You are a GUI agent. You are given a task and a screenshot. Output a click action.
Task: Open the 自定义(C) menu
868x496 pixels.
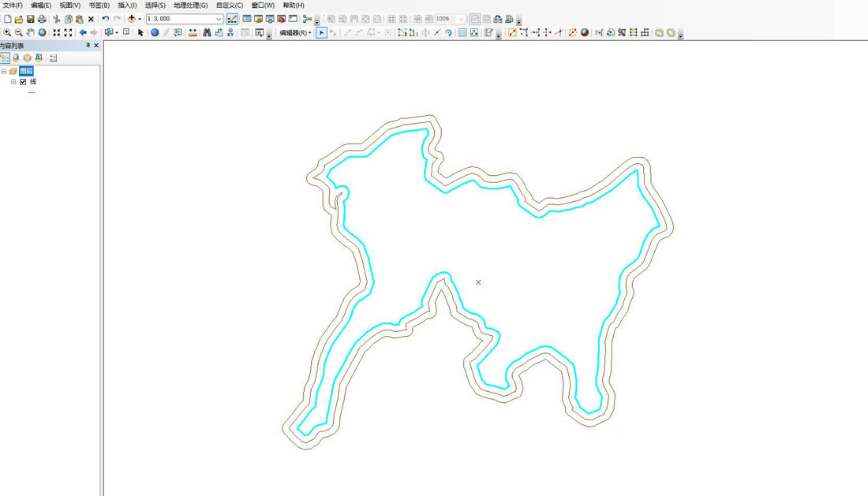coord(229,6)
